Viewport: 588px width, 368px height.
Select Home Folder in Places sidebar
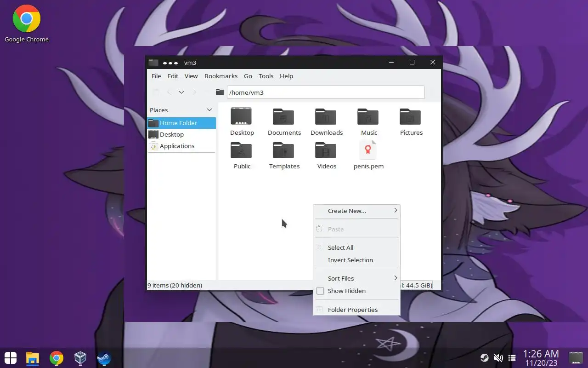pos(181,123)
